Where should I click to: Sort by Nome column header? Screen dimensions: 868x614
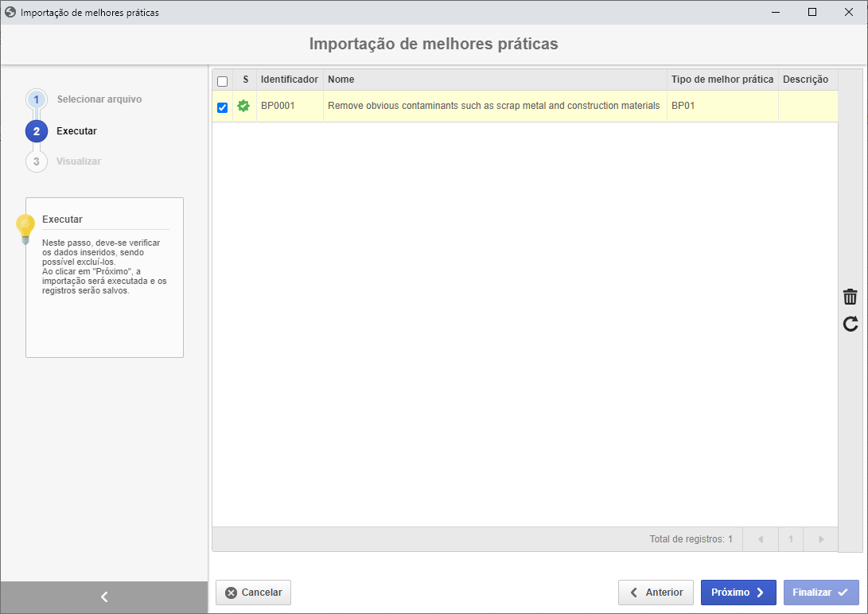pyautogui.click(x=495, y=80)
